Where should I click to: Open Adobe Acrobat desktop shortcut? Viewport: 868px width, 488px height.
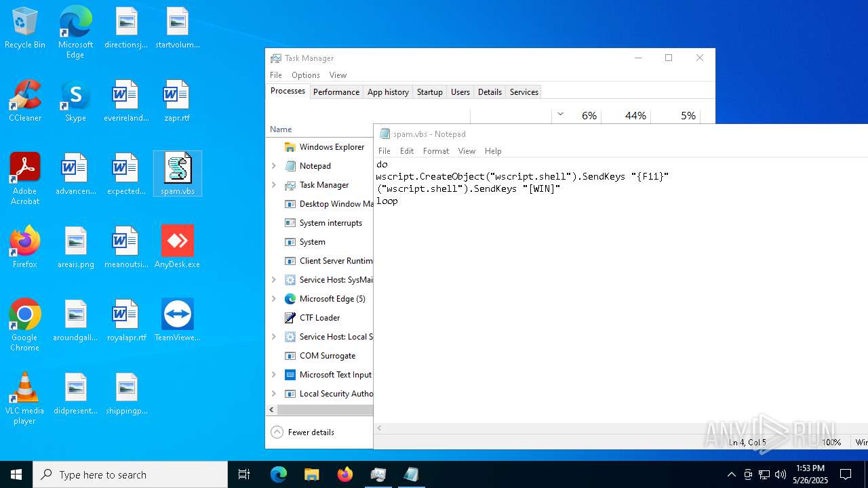pos(25,179)
